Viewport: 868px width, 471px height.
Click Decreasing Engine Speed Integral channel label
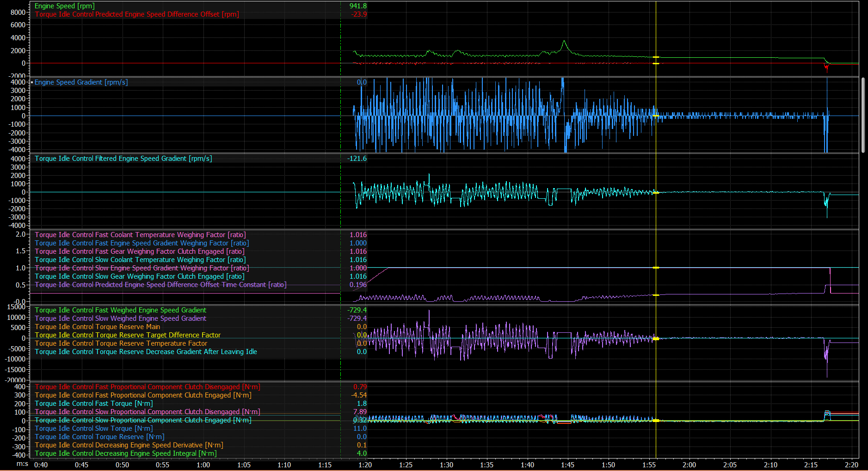click(x=125, y=453)
